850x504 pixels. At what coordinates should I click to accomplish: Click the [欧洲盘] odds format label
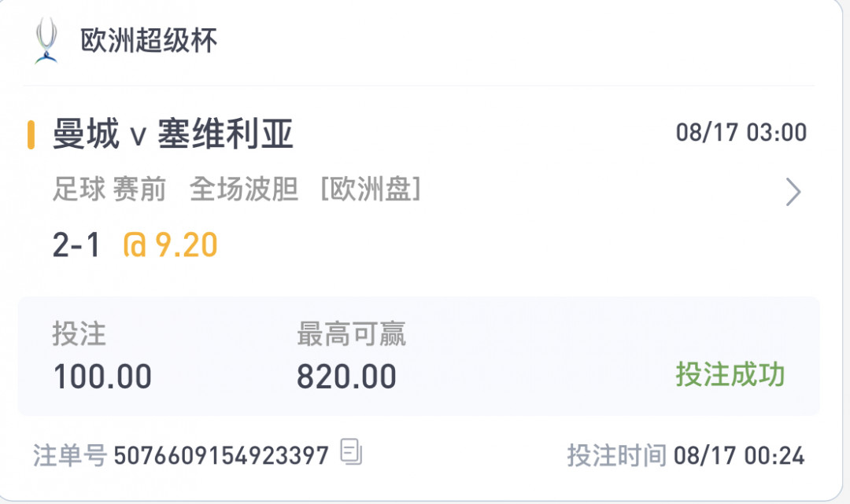371,189
